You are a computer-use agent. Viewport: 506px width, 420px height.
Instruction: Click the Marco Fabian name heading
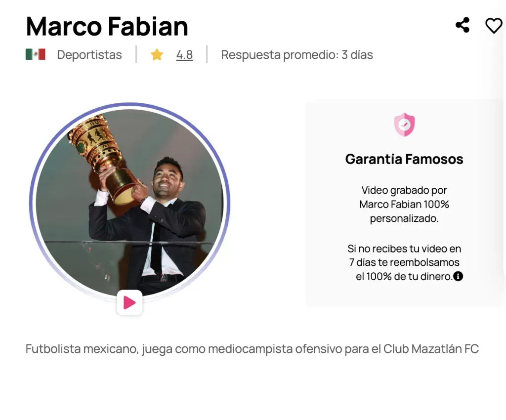[107, 26]
